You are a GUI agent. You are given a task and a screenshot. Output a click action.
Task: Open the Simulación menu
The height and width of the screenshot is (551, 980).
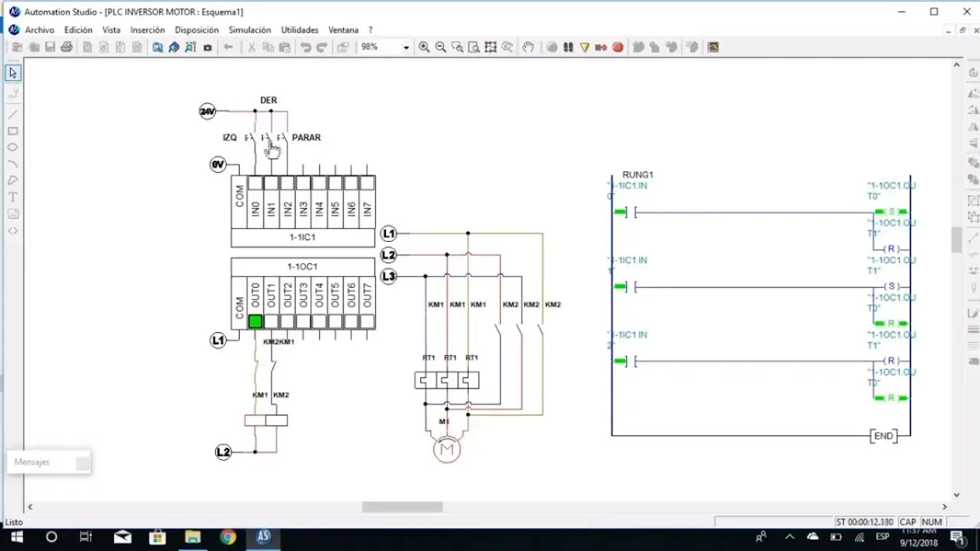[x=250, y=30]
